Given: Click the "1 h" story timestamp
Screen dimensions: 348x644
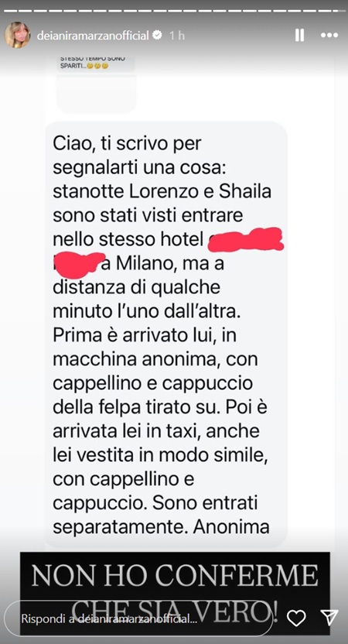Looking at the screenshot, I should (177, 36).
